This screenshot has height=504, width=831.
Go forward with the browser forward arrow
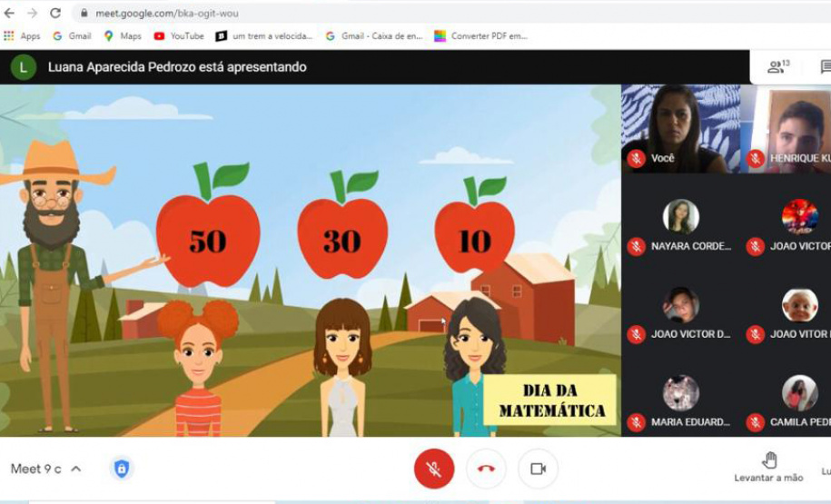[33, 13]
